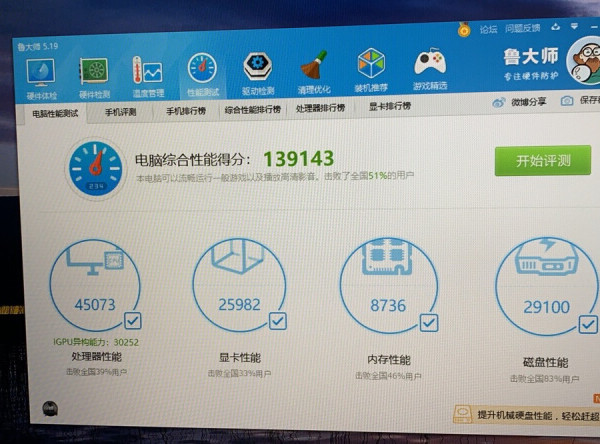Open 驱动检测 driver detection icon

tap(258, 66)
